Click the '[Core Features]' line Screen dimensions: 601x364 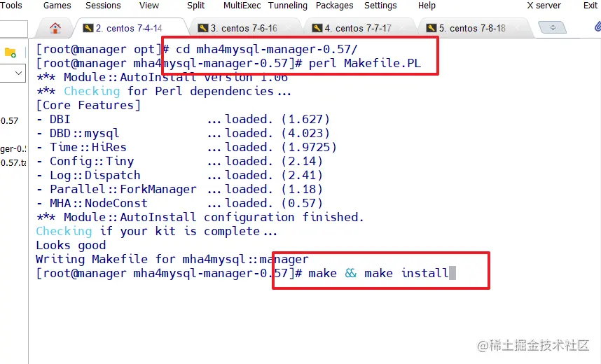pyautogui.click(x=88, y=106)
